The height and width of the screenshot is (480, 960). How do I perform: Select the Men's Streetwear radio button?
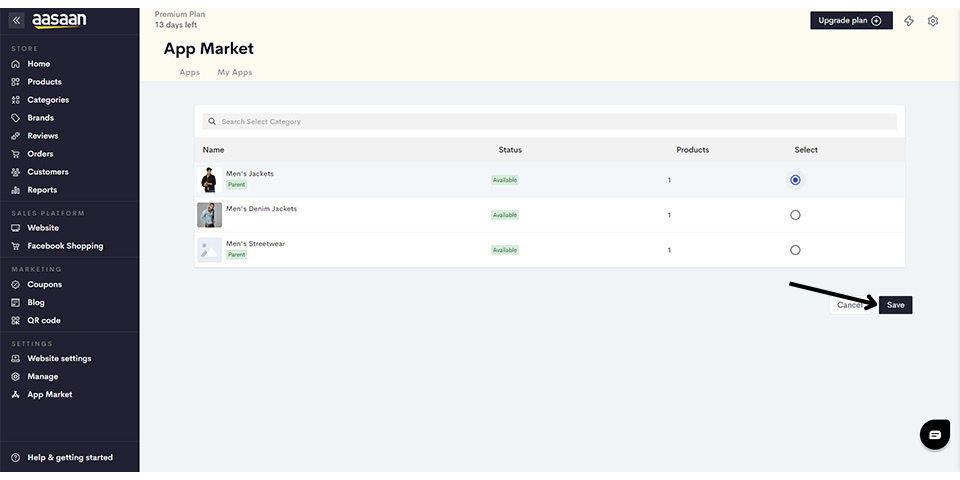[795, 250]
